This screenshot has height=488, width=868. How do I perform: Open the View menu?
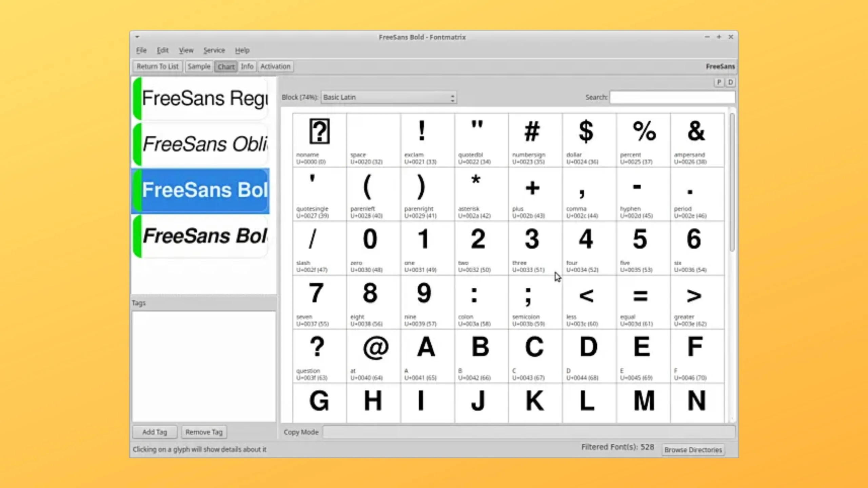pyautogui.click(x=186, y=50)
